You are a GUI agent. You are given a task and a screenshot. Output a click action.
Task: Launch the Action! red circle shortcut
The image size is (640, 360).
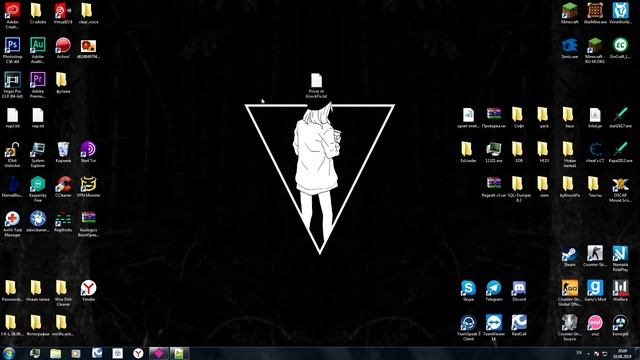(63, 47)
